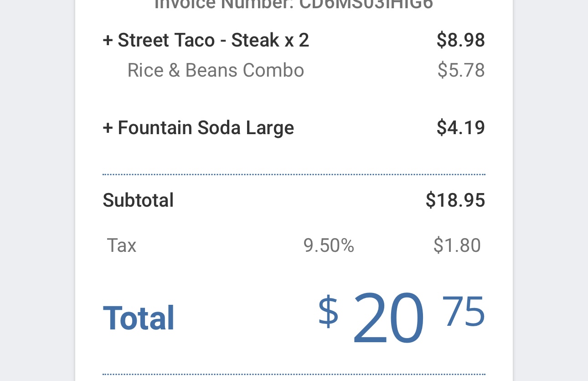The width and height of the screenshot is (588, 381).
Task: Click the $5.78 combo price
Action: pyautogui.click(x=461, y=70)
